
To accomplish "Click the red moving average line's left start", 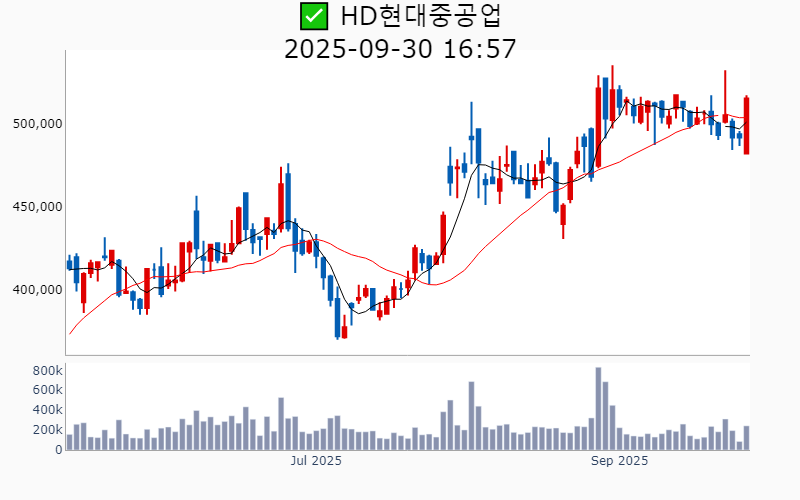I will point(70,333).
